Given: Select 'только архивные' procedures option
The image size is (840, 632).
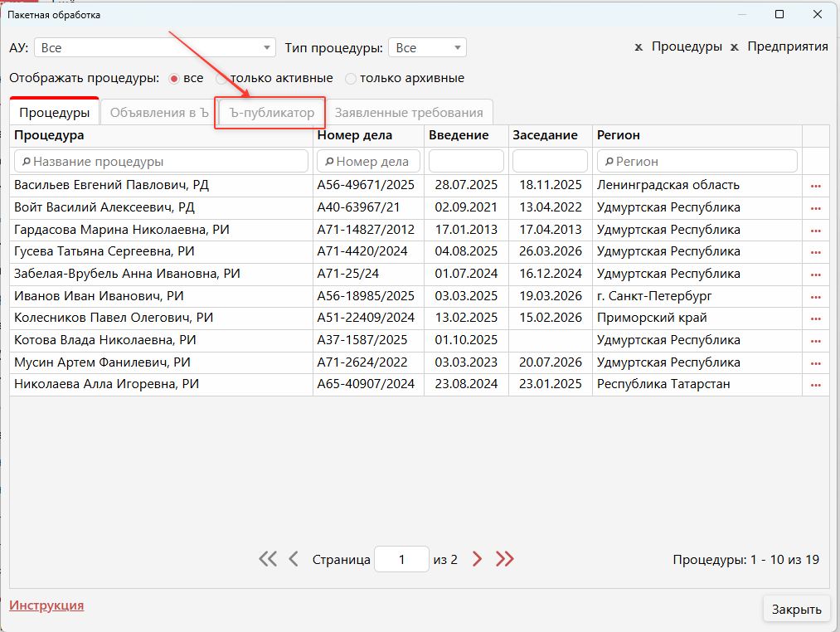Looking at the screenshot, I should [x=351, y=79].
